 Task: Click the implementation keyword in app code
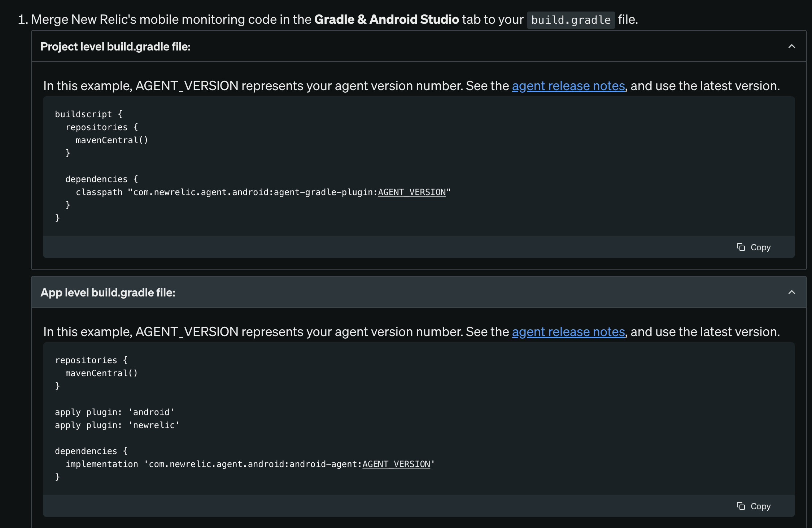(102, 464)
